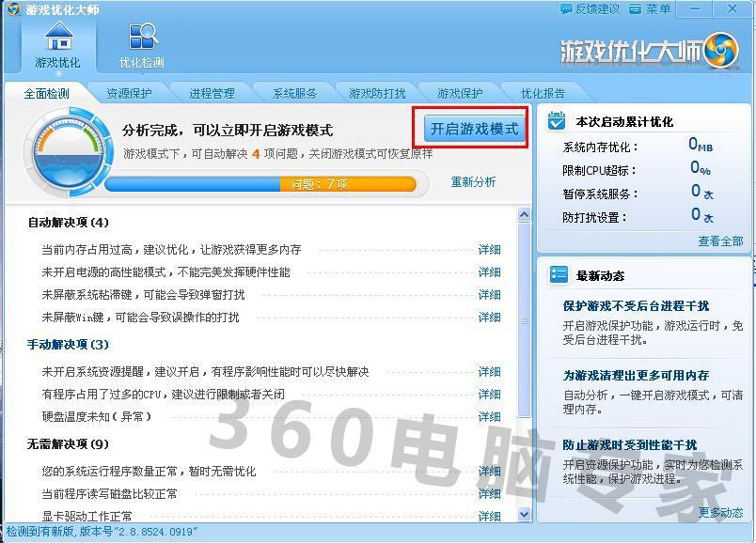The height and width of the screenshot is (543, 756).
Task: Open the 系统服务 tab
Action: click(x=294, y=93)
